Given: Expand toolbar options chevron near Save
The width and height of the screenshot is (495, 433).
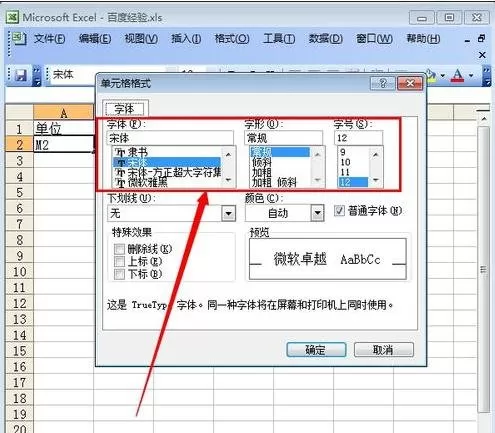Looking at the screenshot, I should click(37, 76).
